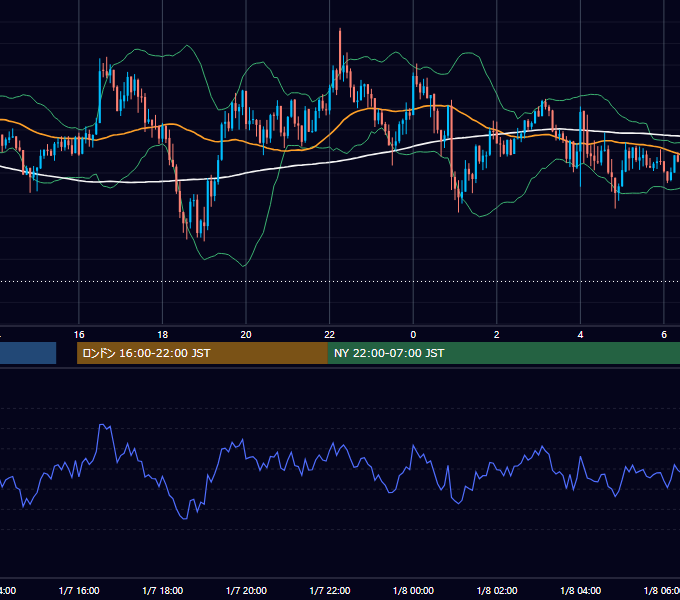Click the NY 22:00-07:00 JST session bar

click(x=503, y=353)
